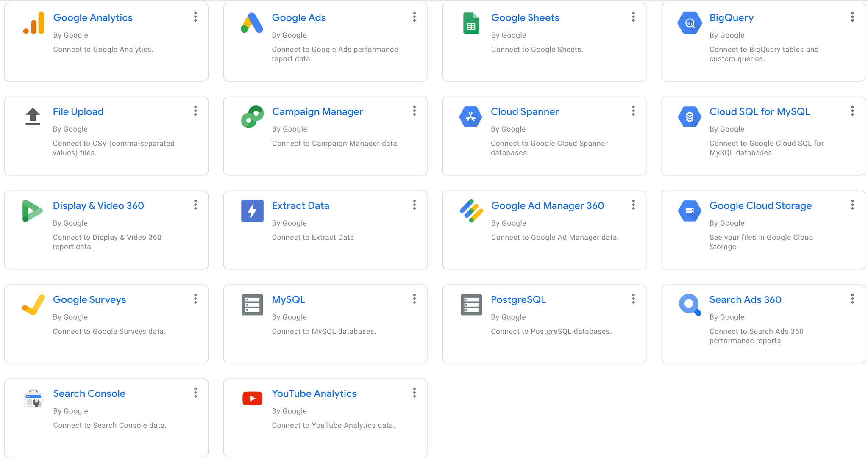Open more options for Display & Video 360
This screenshot has width=868, height=460.
coord(195,205)
